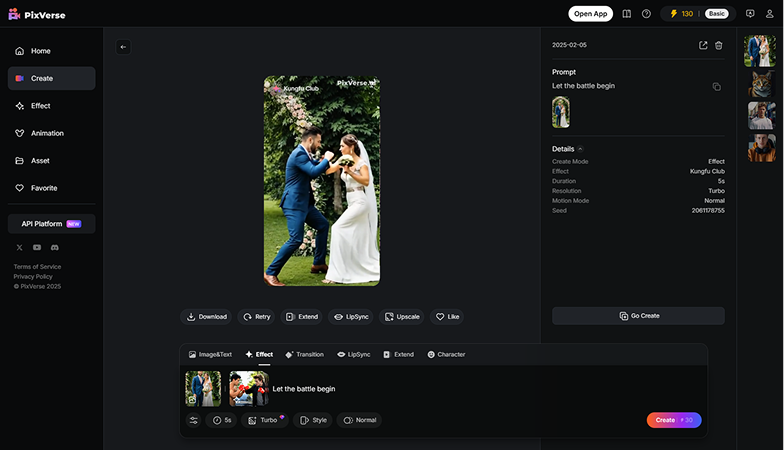Toggle the Turbo resolution option
The height and width of the screenshot is (450, 784).
266,420
